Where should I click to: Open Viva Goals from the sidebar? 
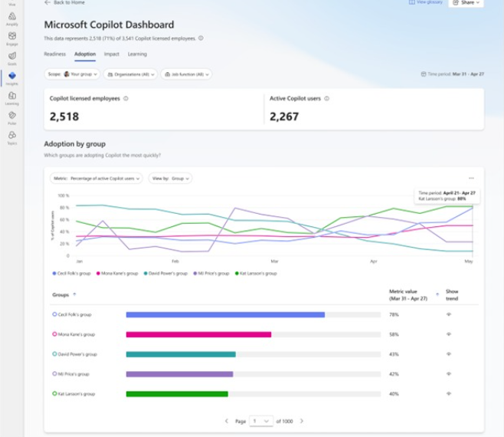click(x=12, y=58)
